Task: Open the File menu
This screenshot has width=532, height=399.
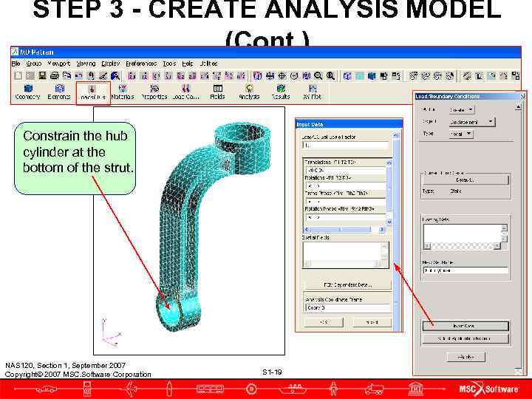Action: 16,64
